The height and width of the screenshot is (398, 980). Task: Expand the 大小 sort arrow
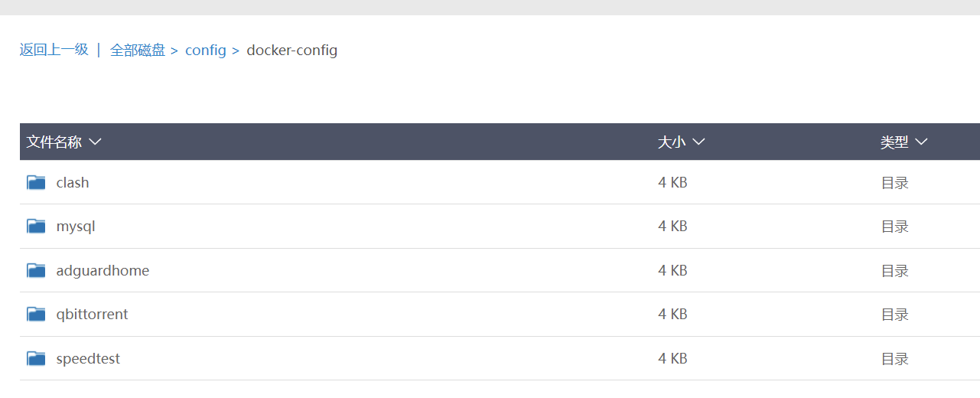(698, 142)
